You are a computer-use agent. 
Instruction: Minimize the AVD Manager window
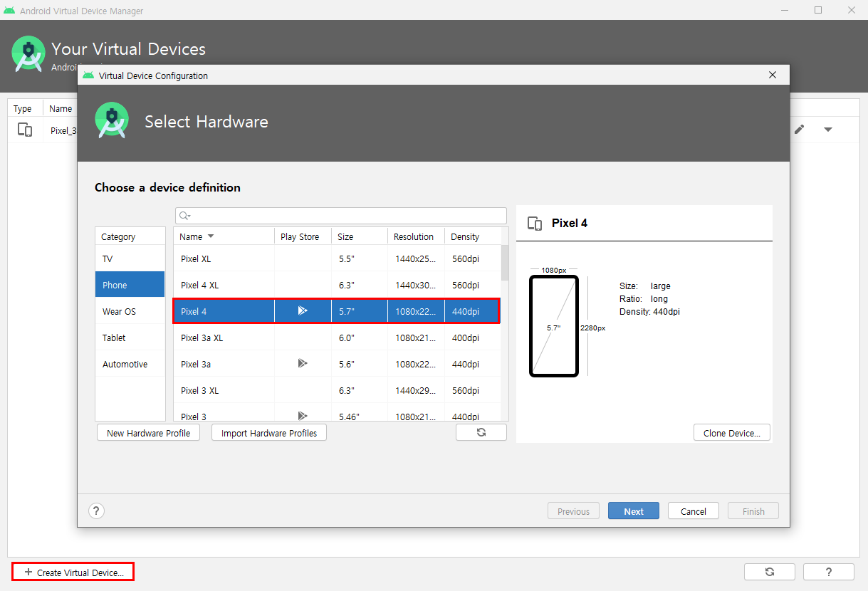(x=785, y=10)
